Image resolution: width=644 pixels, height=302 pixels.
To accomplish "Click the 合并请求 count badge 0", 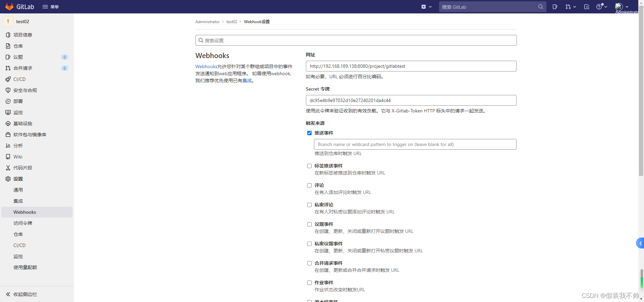I will 65,68.
